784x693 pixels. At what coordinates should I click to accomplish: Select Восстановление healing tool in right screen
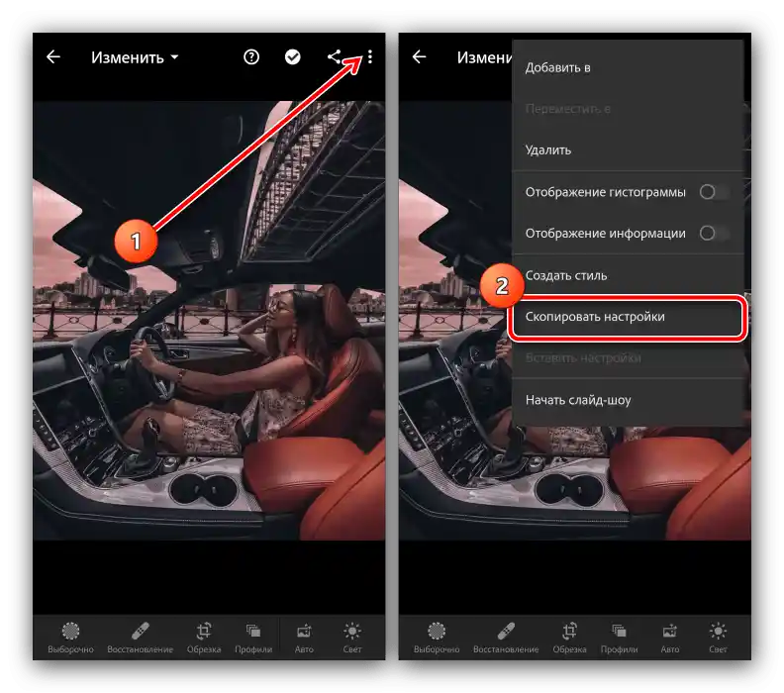point(506,638)
